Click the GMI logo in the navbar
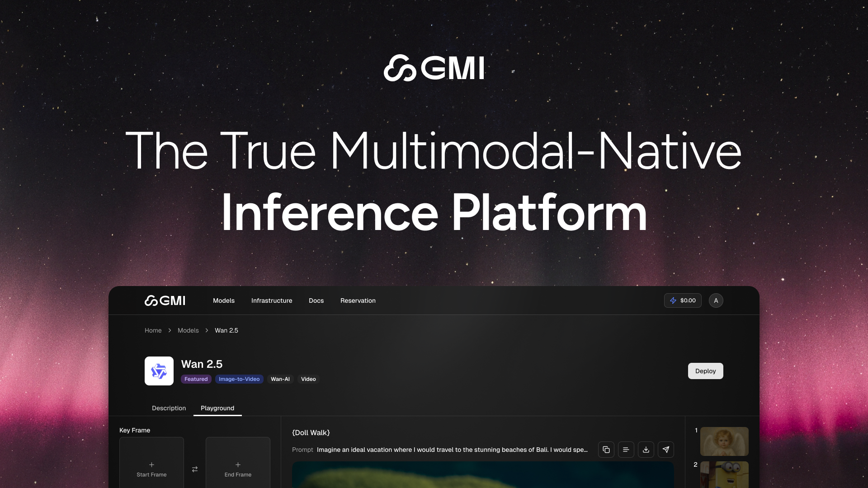 coord(165,300)
